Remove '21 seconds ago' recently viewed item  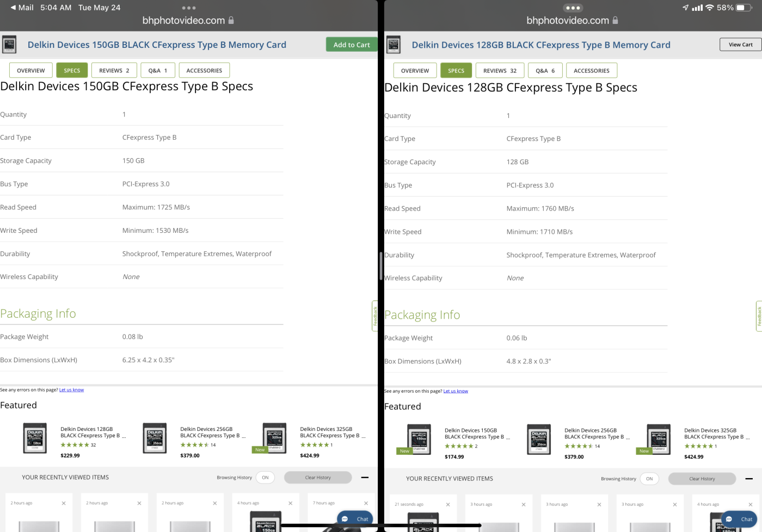448,504
